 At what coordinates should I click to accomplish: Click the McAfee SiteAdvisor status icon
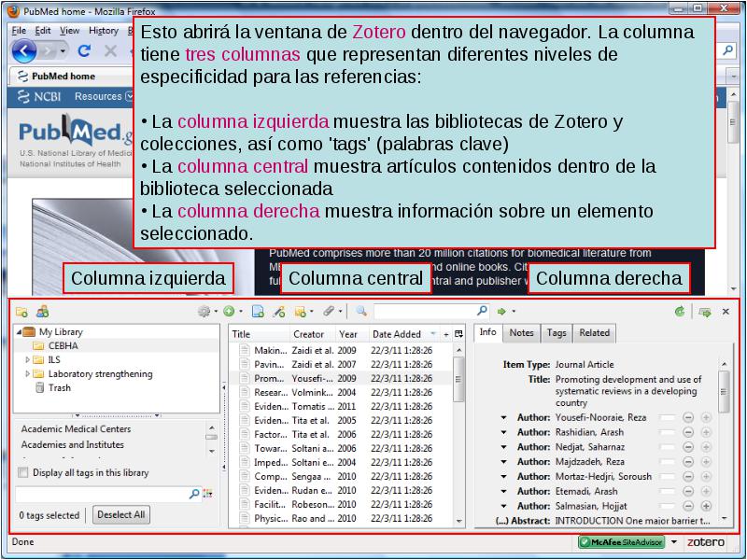pyautogui.click(x=621, y=542)
